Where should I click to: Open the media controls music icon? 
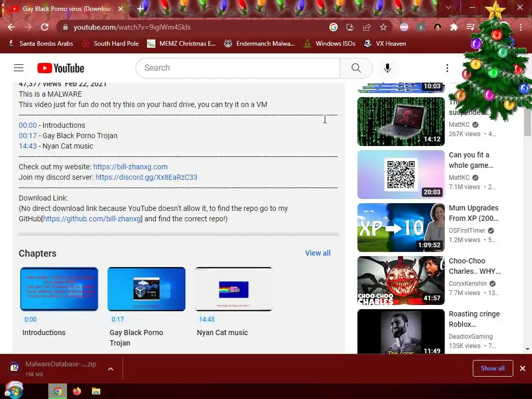tap(470, 27)
